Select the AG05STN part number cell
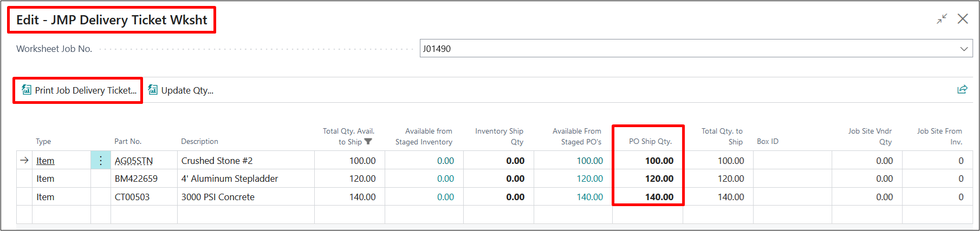Image resolution: width=980 pixels, height=231 pixels. 134,161
